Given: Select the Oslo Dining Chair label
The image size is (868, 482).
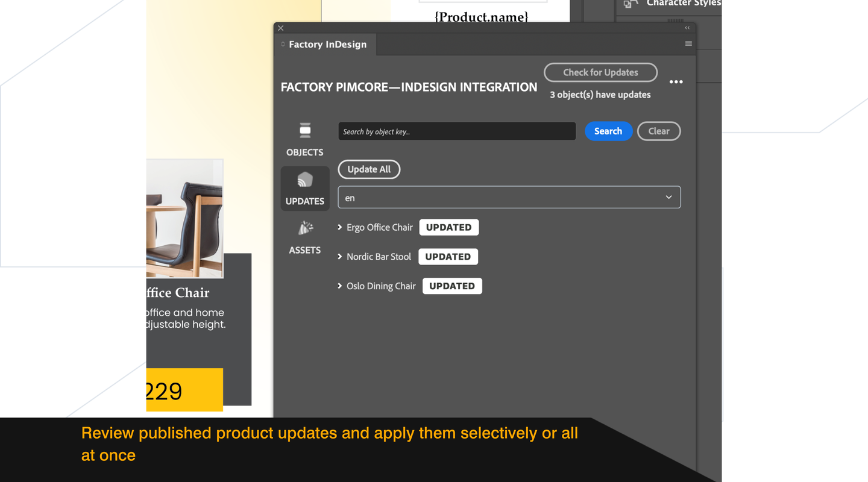Looking at the screenshot, I should click(381, 286).
